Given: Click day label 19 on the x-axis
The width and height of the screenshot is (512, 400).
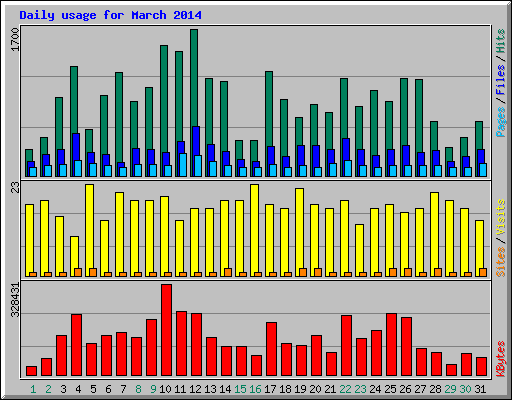Looking at the screenshot, I should pyautogui.click(x=300, y=389).
